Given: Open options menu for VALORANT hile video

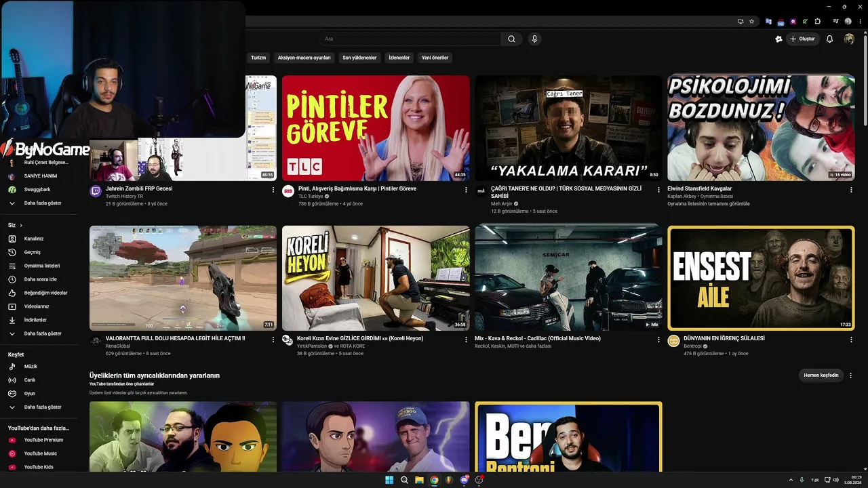Looking at the screenshot, I should coord(273,340).
